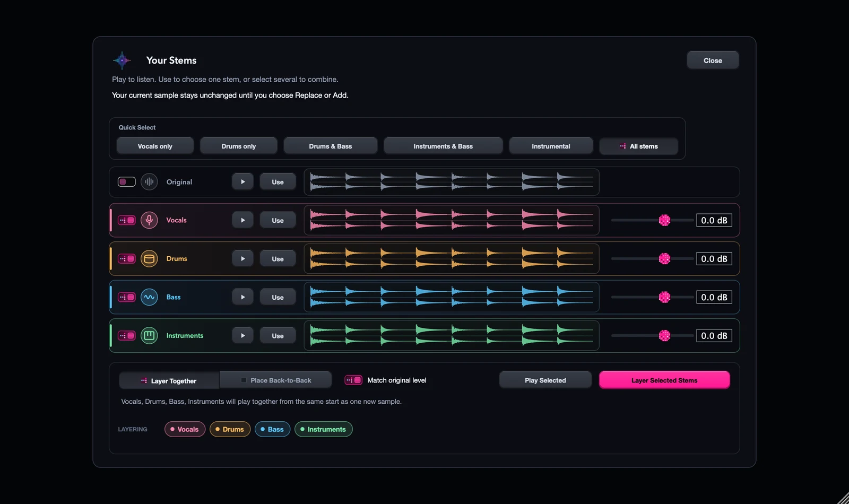
Task: Click the Your Stems sparkle logo
Action: point(122,60)
